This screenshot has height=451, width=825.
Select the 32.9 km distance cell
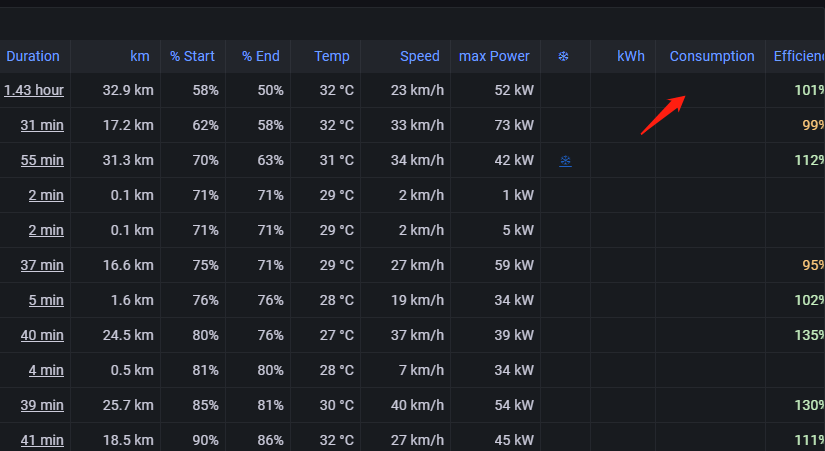pos(128,90)
